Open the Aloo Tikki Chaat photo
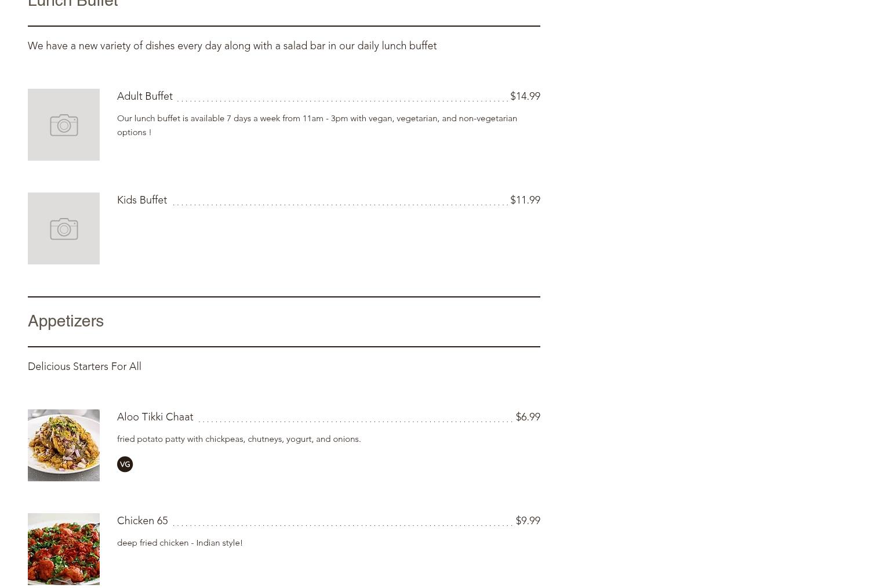This screenshot has width=887, height=588. (64, 445)
